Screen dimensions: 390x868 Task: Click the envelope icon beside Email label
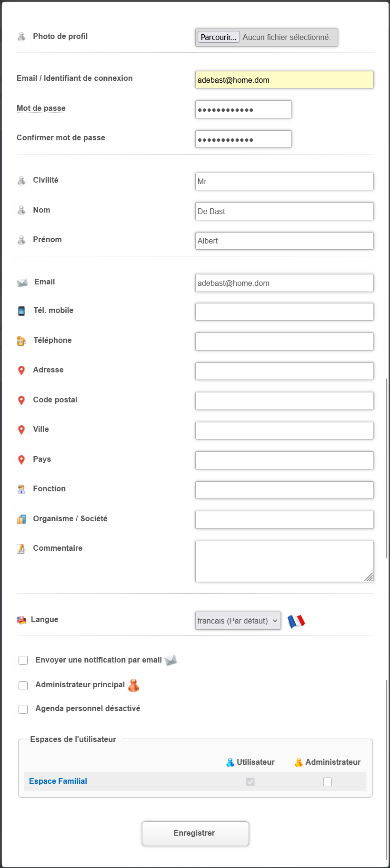click(x=22, y=283)
